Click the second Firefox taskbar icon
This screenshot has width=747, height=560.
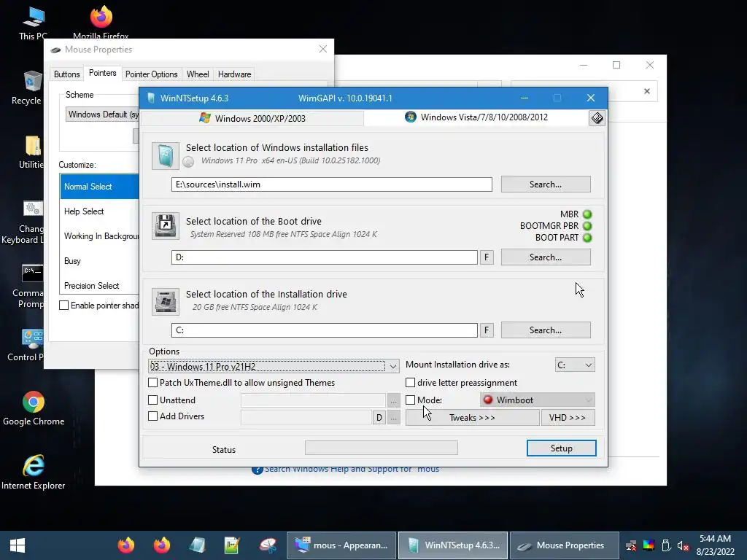(161, 545)
